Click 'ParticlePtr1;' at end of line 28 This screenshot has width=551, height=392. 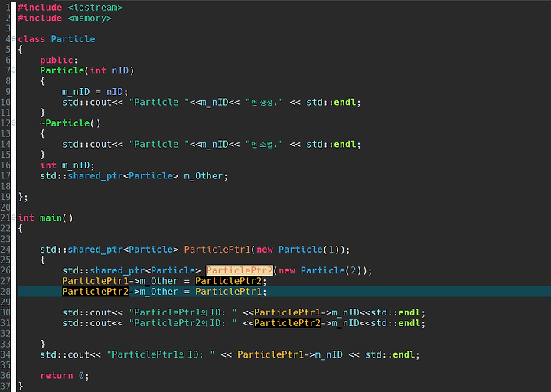click(x=231, y=292)
